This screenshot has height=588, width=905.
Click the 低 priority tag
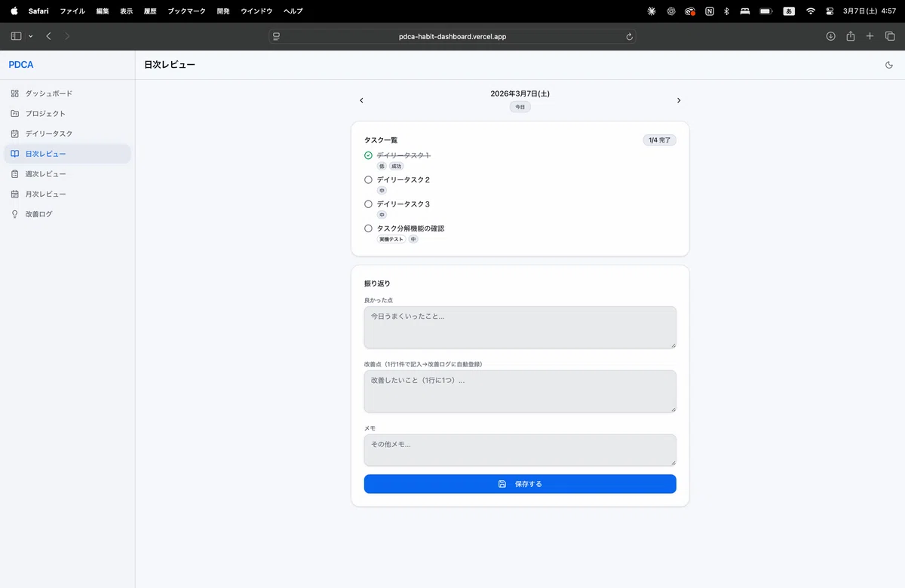pyautogui.click(x=382, y=166)
